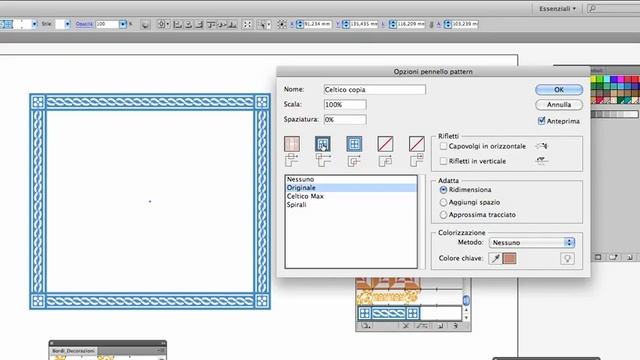Screen dimensions: 640x360
Task: Click the horizontal align right icon
Action: 199,24
